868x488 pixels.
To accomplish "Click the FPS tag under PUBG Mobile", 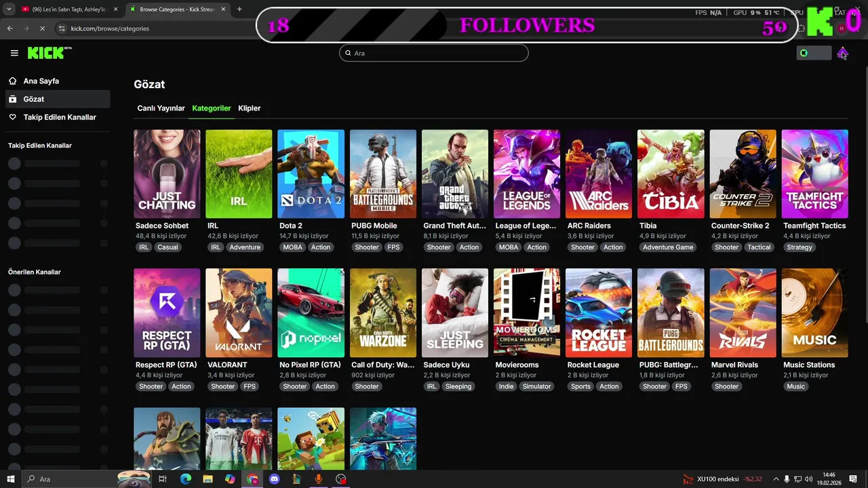I will 393,247.
